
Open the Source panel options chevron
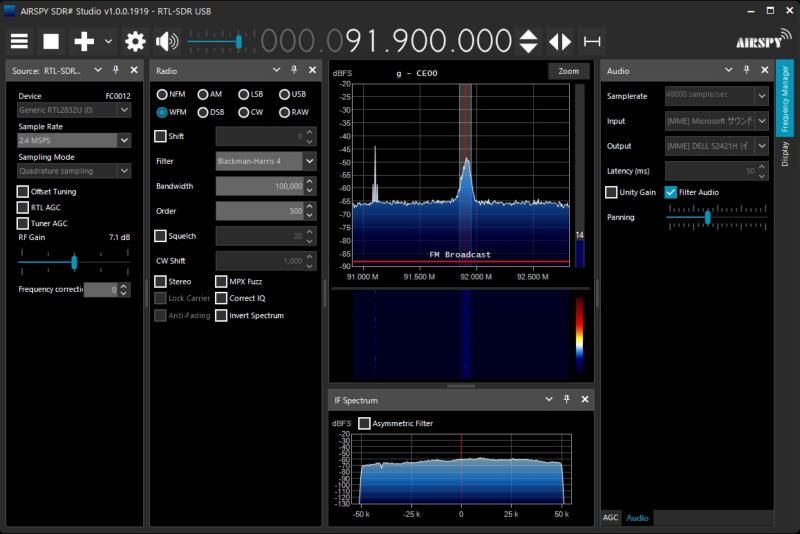coord(98,70)
